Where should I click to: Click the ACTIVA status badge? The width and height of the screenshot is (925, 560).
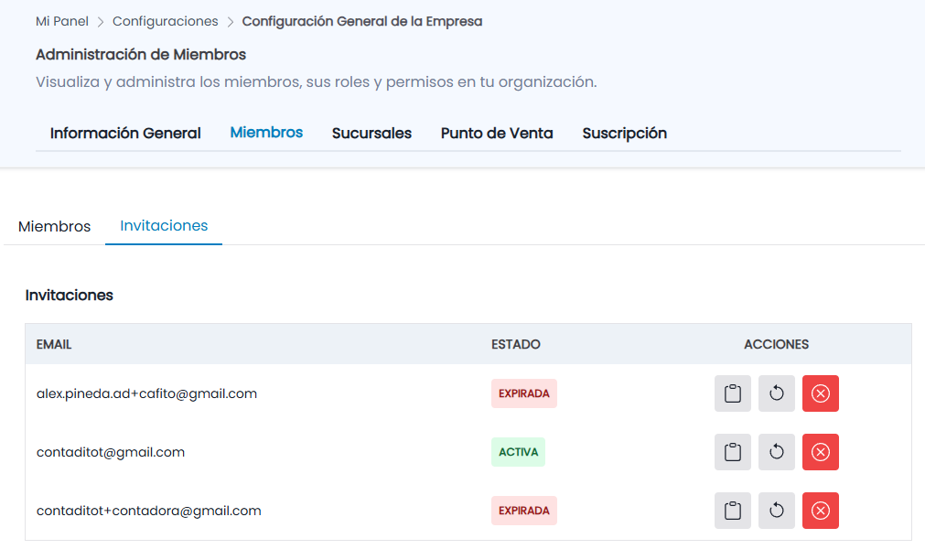(x=518, y=452)
